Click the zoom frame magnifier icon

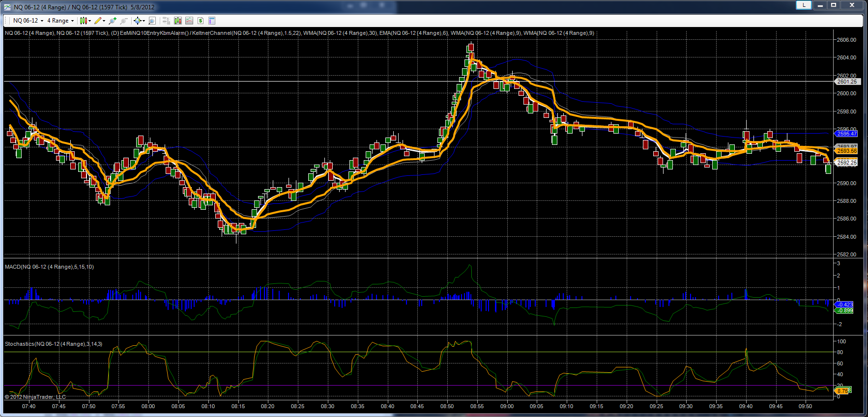tap(152, 21)
